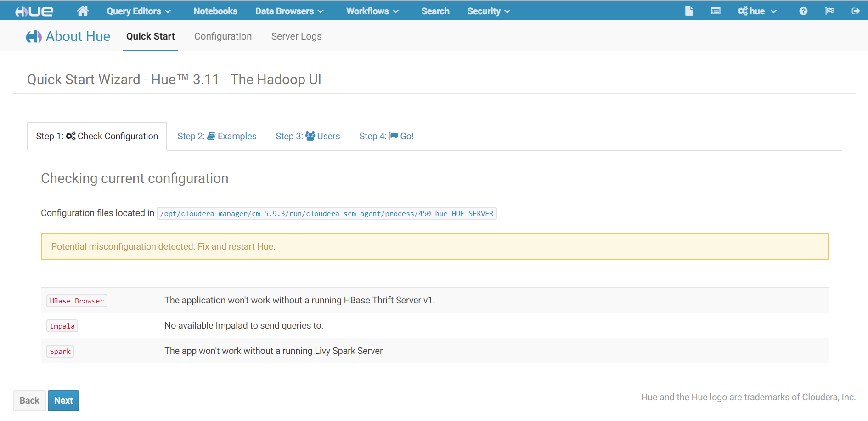This screenshot has width=868, height=421.
Task: Switch to the Server Logs tab
Action: tap(296, 36)
